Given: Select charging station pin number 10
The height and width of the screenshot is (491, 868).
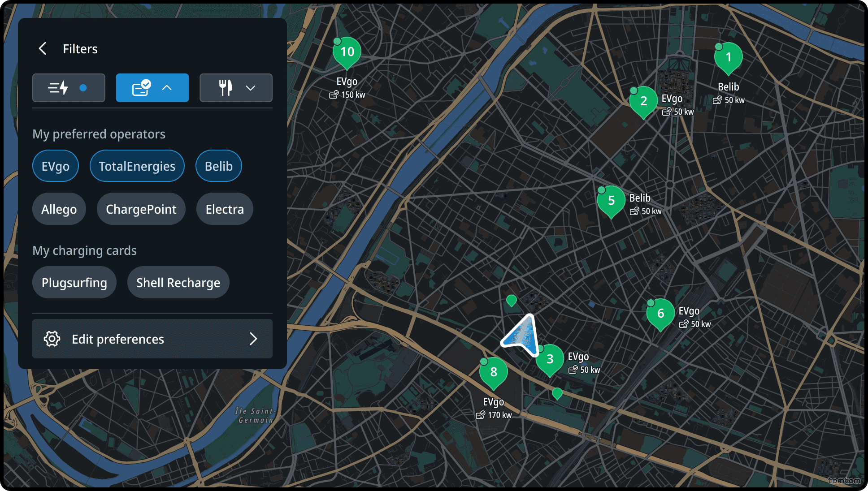Looking at the screenshot, I should (347, 52).
